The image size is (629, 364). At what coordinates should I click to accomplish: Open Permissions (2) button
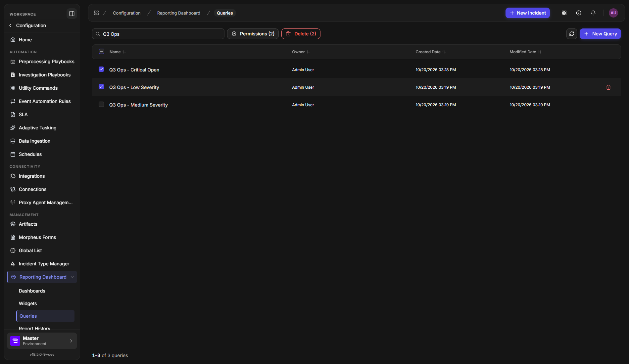point(253,34)
